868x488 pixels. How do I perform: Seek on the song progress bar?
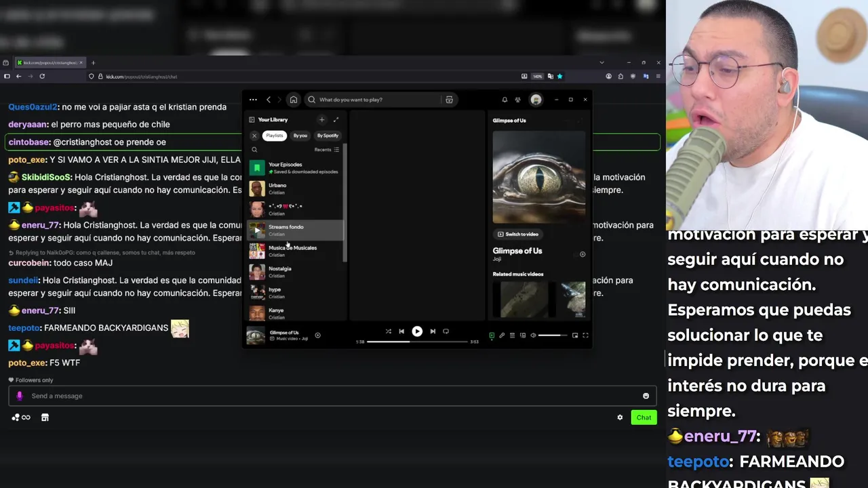coord(417,342)
